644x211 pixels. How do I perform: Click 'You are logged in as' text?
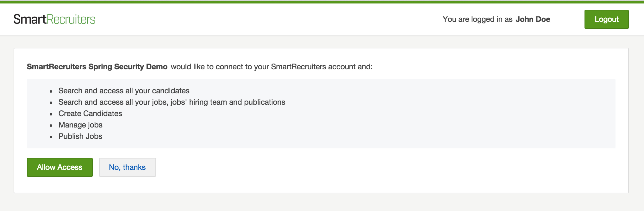pyautogui.click(x=478, y=19)
